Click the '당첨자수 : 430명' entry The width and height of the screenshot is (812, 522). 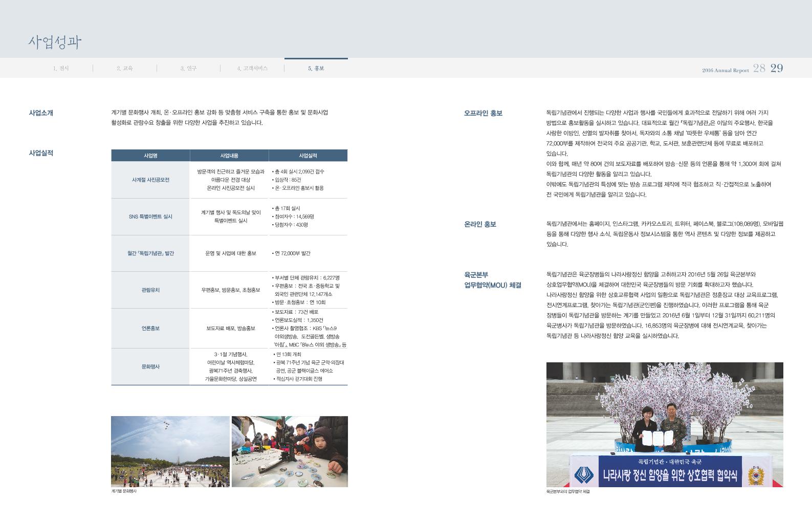coord(290,225)
